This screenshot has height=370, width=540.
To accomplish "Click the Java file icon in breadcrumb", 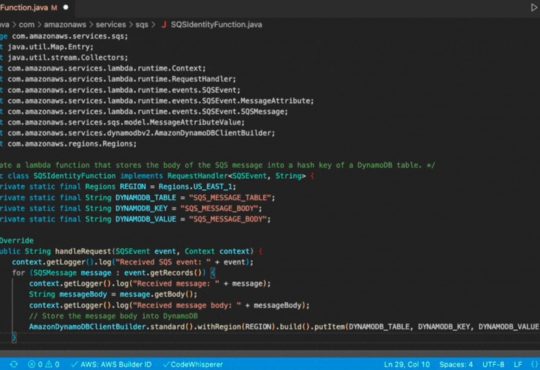I will click(x=164, y=24).
